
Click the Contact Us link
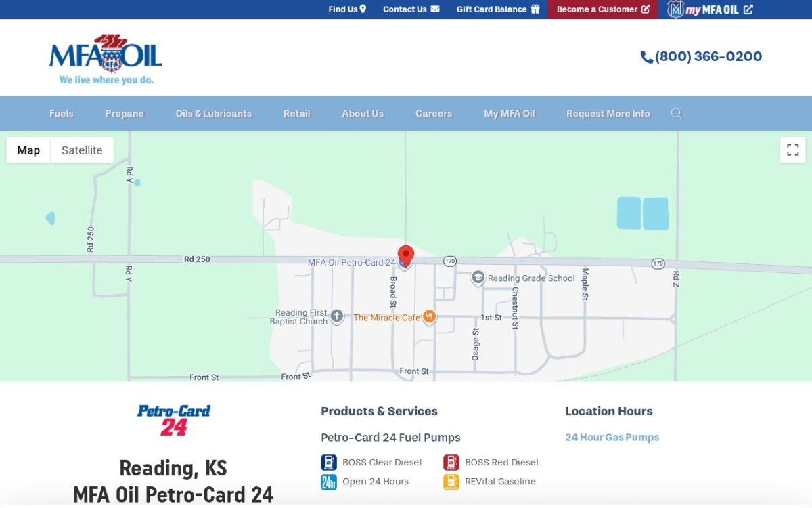[411, 9]
